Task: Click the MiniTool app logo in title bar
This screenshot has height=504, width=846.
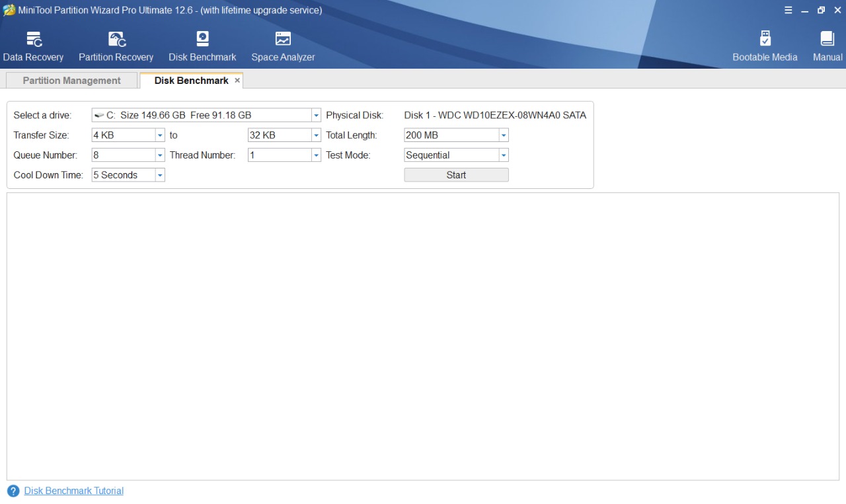Action: [x=9, y=10]
